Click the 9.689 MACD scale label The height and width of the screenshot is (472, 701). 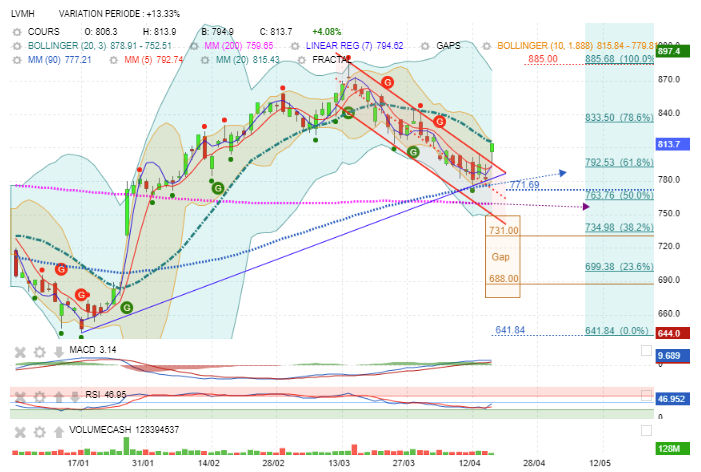pyautogui.click(x=673, y=356)
